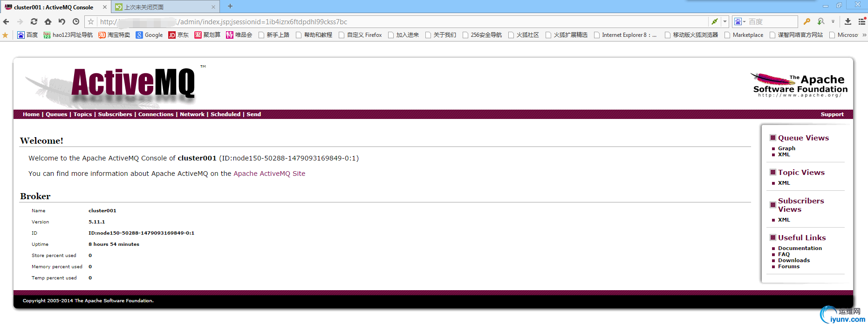Open XML under Topic Views

coord(784,183)
